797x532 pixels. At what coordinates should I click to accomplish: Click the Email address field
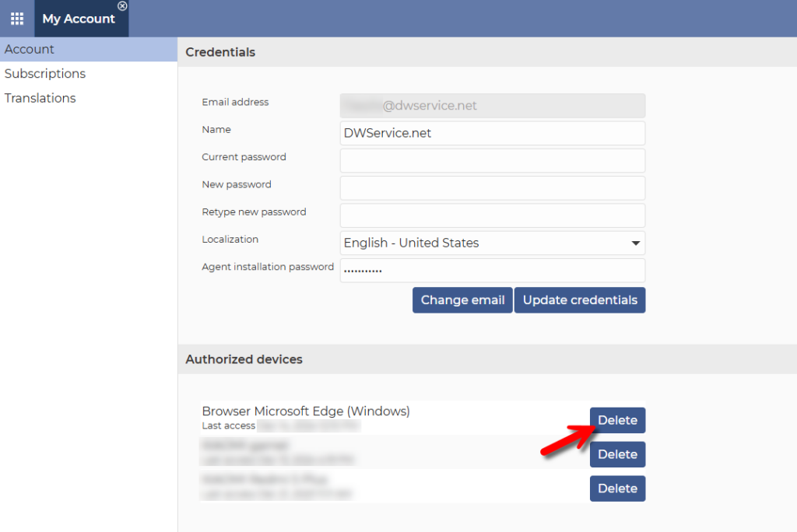point(493,106)
